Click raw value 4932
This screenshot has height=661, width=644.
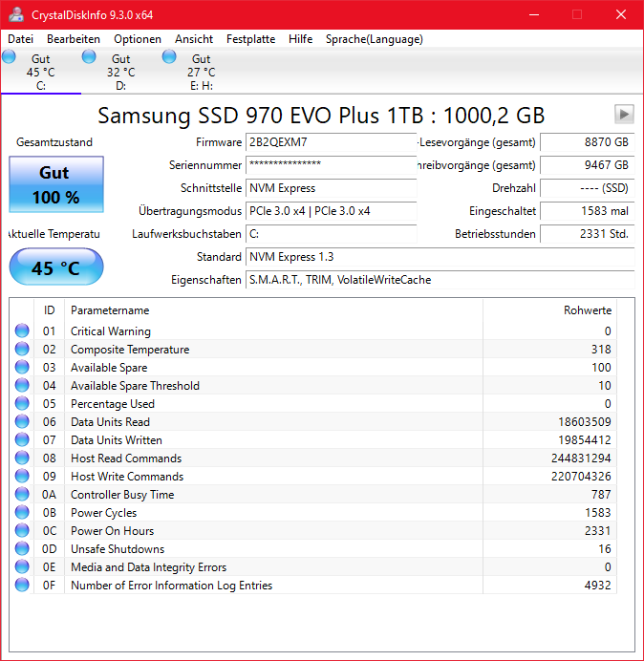[597, 586]
